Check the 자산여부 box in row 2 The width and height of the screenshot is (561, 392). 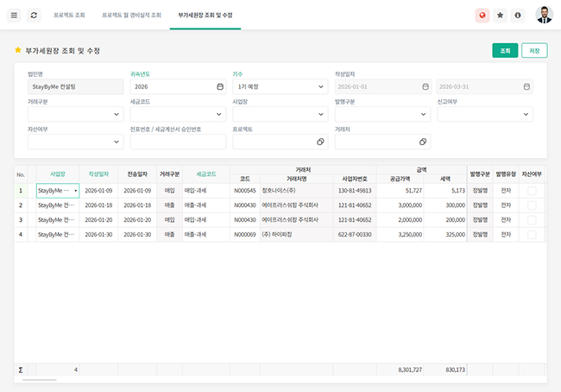(532, 205)
